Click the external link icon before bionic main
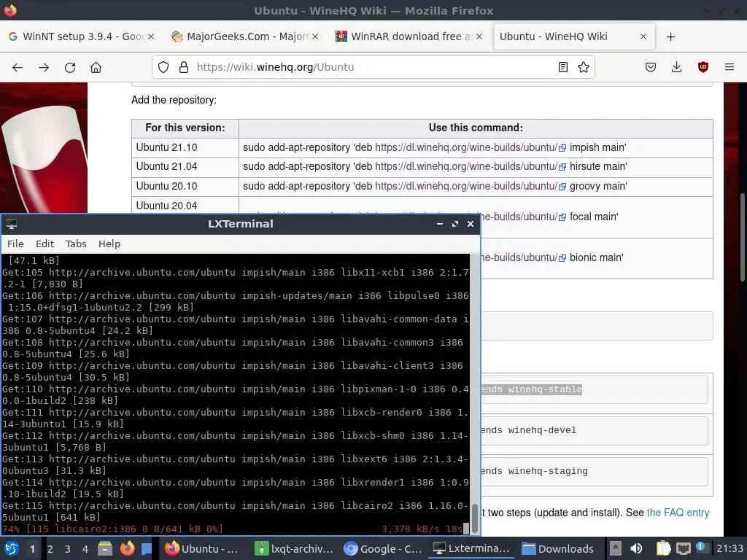This screenshot has height=560, width=747. click(562, 258)
